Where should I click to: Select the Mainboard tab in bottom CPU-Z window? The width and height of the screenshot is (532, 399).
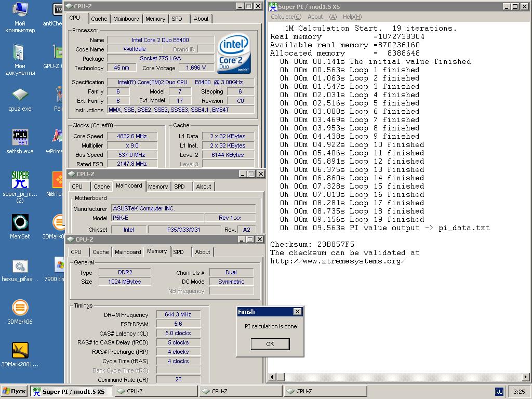(128, 252)
